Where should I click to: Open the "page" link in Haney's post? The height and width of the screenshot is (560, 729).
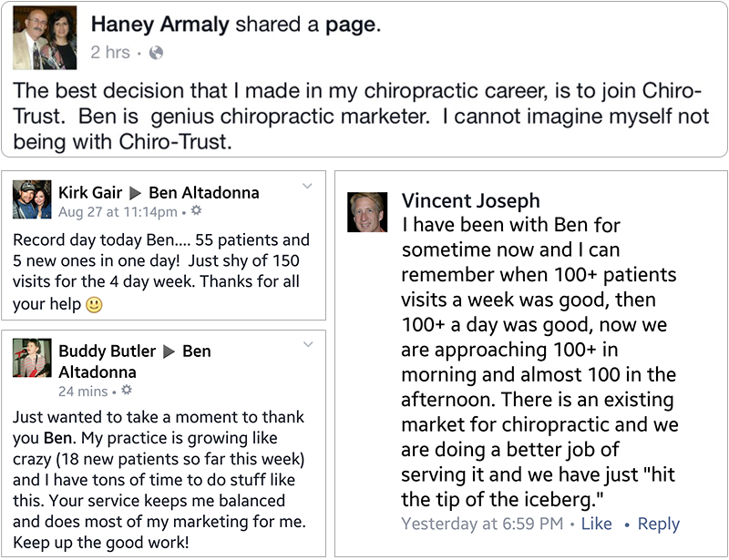[x=353, y=25]
